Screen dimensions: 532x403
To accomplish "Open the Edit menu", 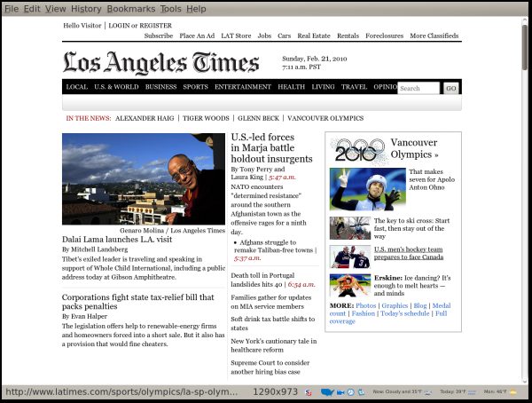I will pos(32,9).
